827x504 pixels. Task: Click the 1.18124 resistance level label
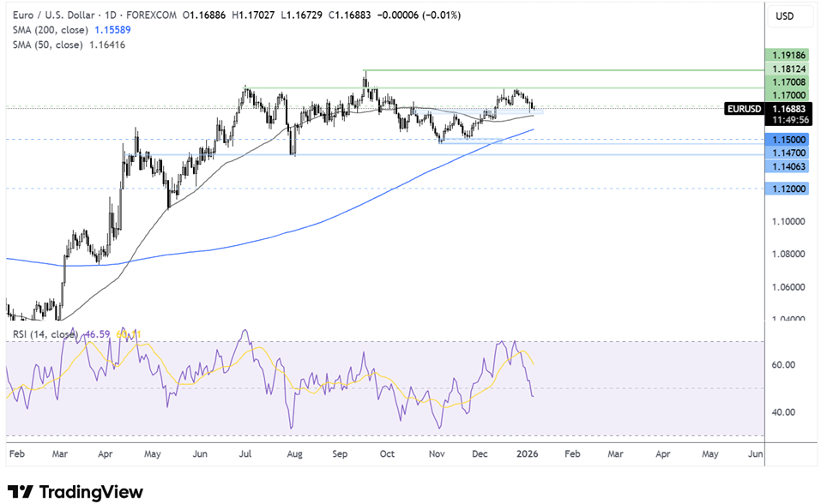point(787,69)
